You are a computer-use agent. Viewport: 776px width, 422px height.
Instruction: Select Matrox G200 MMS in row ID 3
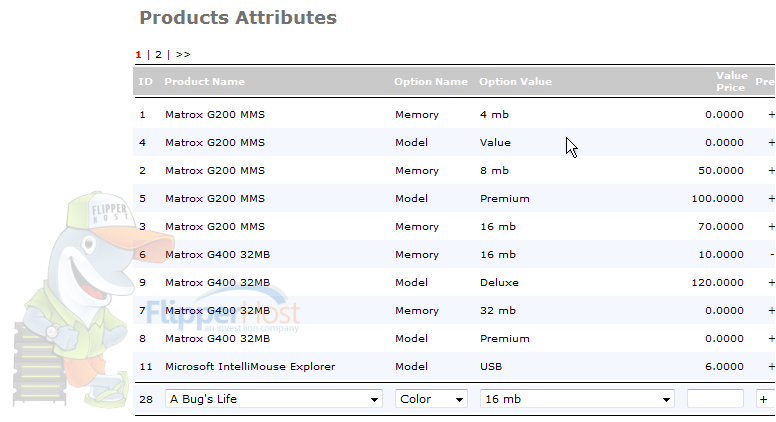tap(215, 227)
